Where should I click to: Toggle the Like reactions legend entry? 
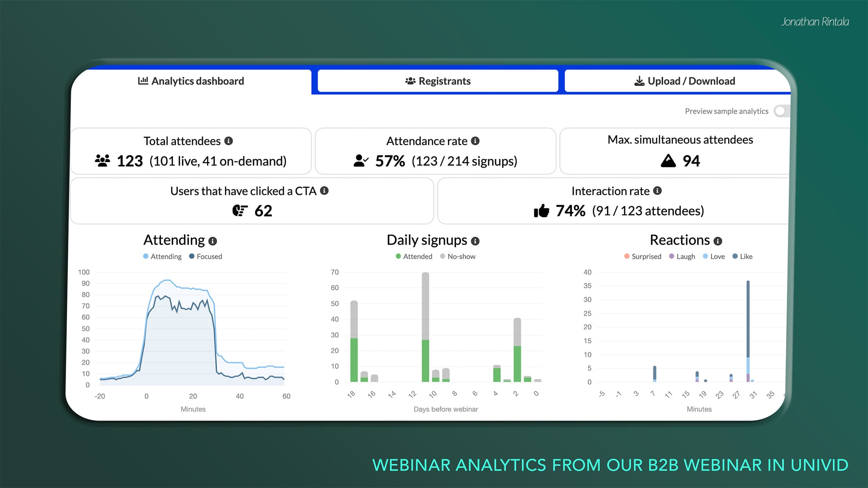[742, 256]
